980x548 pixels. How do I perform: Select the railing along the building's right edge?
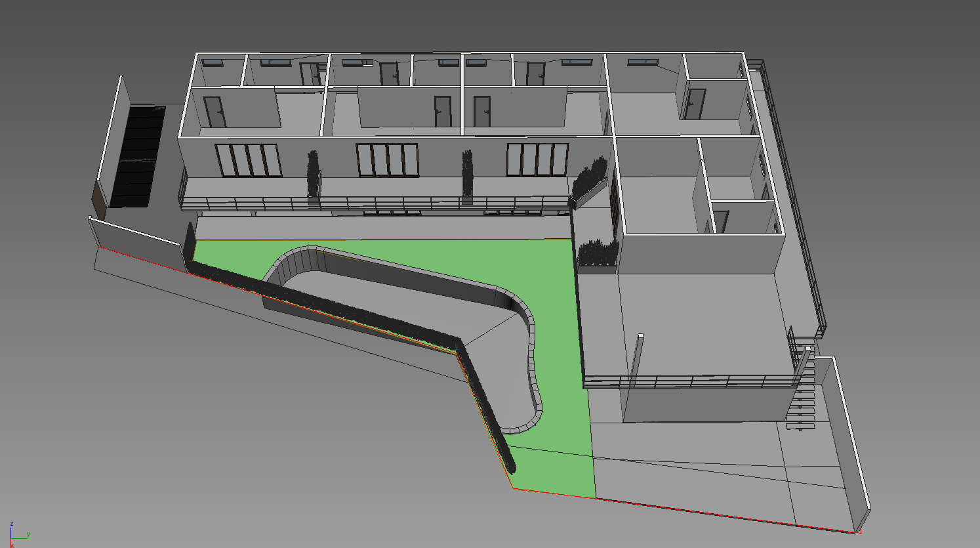coord(797,210)
